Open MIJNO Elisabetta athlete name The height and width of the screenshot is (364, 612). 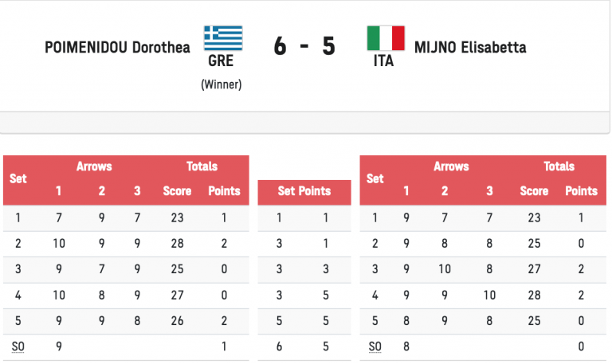click(470, 47)
